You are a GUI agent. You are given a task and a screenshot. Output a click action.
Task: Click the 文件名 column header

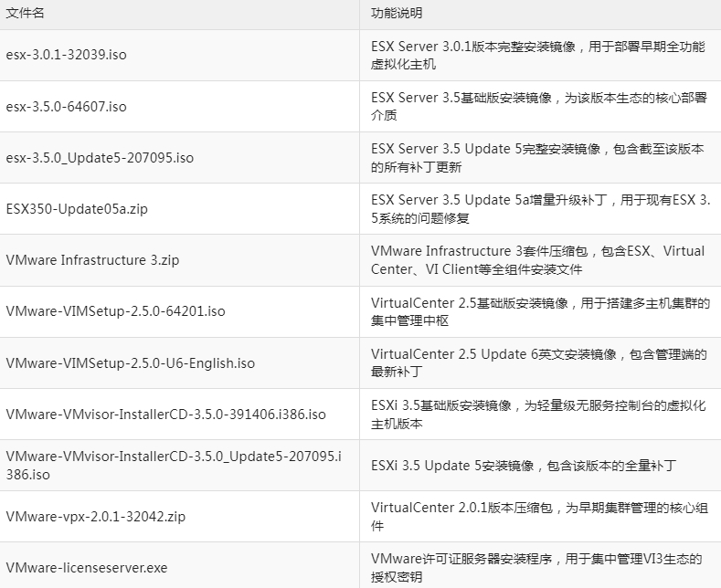click(26, 14)
